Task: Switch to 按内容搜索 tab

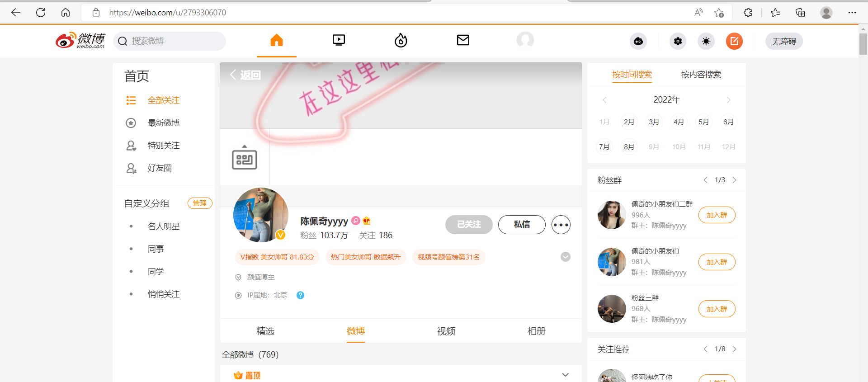Action: pyautogui.click(x=701, y=75)
